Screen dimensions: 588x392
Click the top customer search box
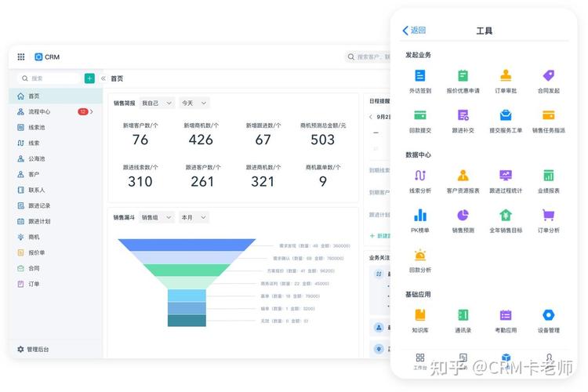coord(368,56)
